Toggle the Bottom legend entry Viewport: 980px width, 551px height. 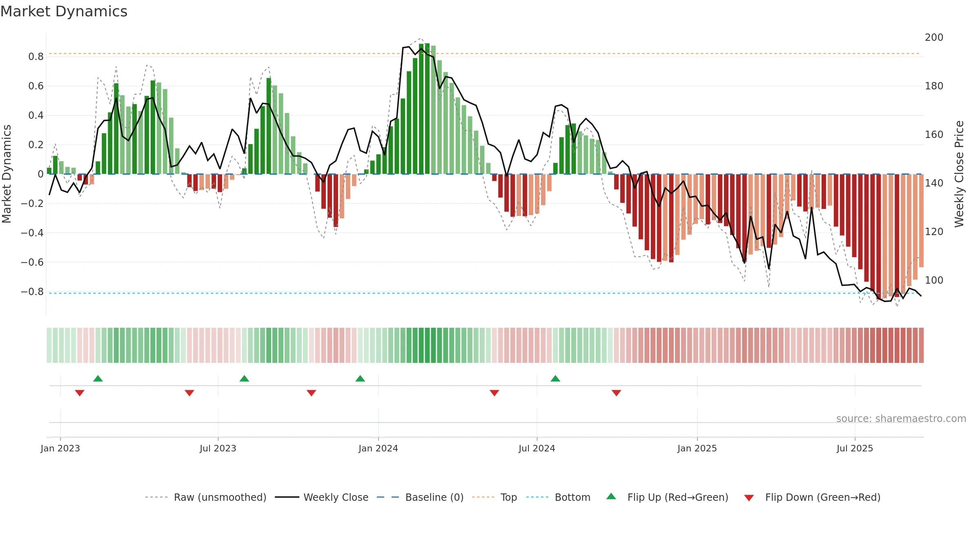tap(558, 497)
